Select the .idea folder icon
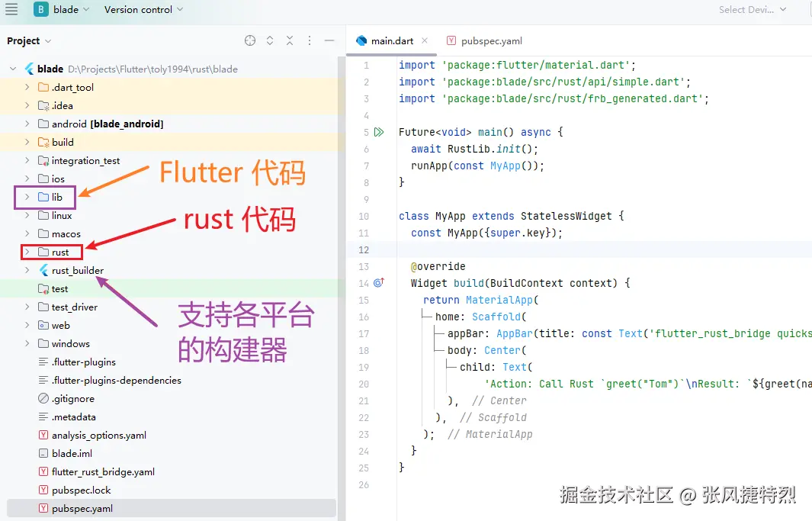 43,106
